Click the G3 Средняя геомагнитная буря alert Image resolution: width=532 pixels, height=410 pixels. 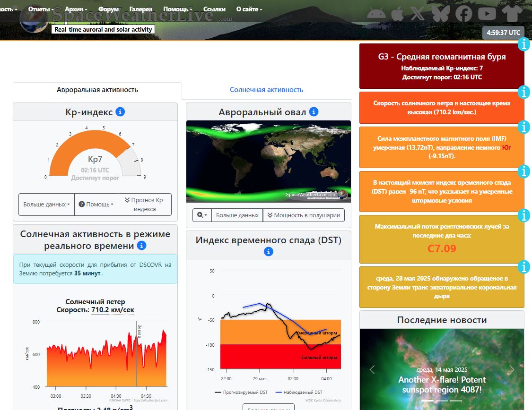442,66
